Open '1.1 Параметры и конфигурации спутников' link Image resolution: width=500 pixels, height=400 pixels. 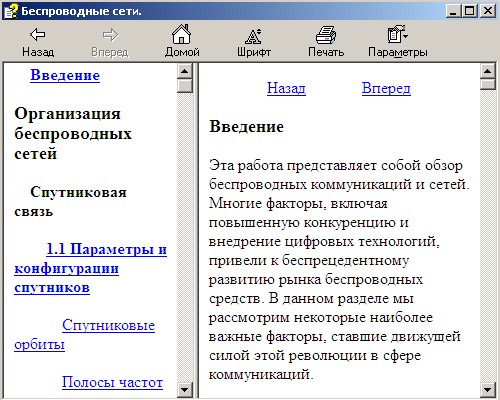[90, 268]
